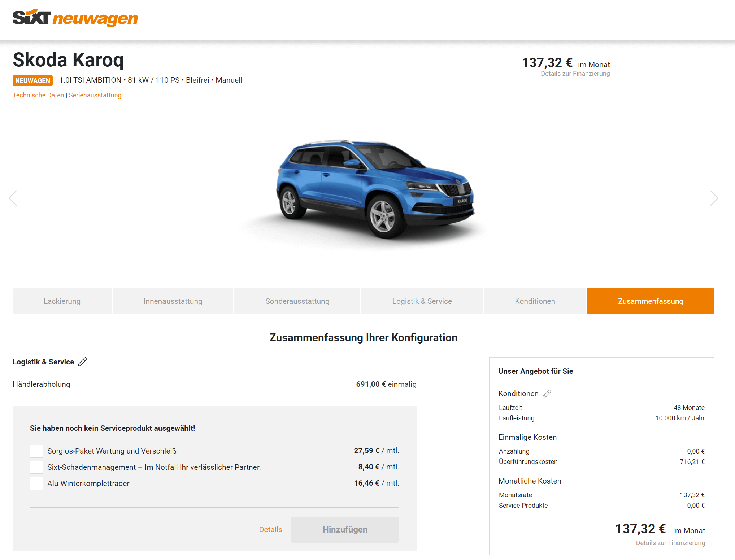This screenshot has height=560, width=735.
Task: Go to the Sonderausstattung tab
Action: pos(297,301)
